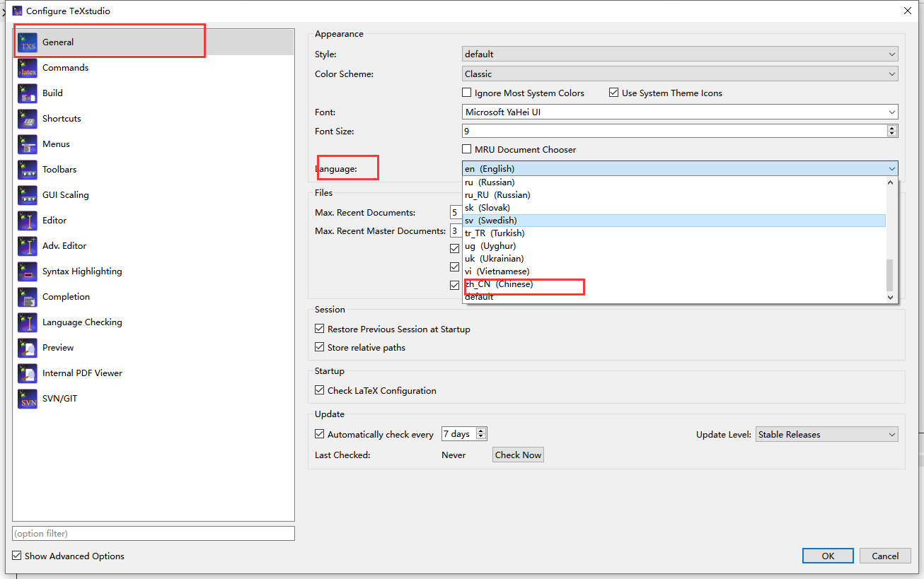Open the Syntax Highlighting icon
This screenshot has height=579, width=924.
tap(28, 271)
